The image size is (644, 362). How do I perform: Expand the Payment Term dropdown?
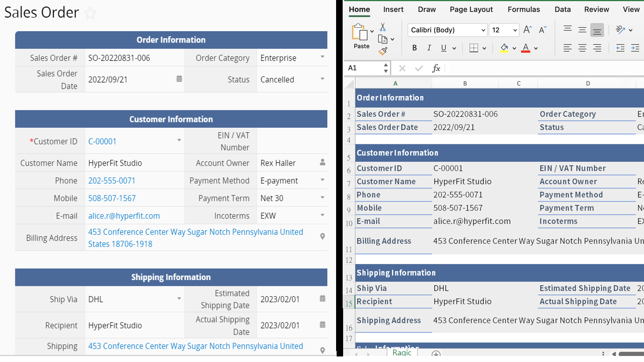322,198
